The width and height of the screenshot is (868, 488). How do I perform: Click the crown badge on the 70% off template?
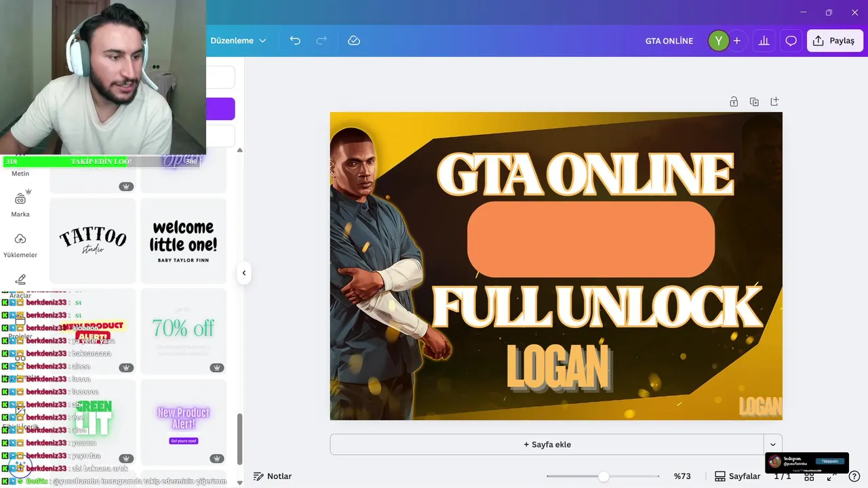(x=217, y=367)
